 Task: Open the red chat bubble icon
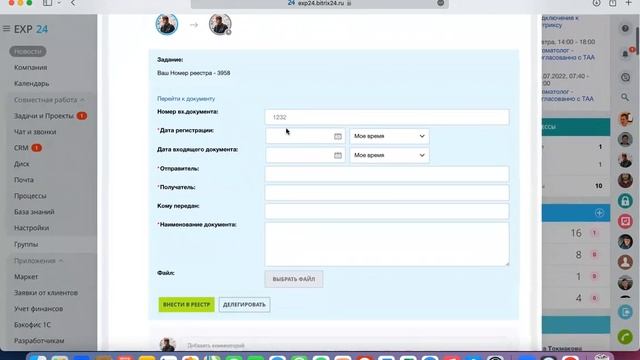625,221
